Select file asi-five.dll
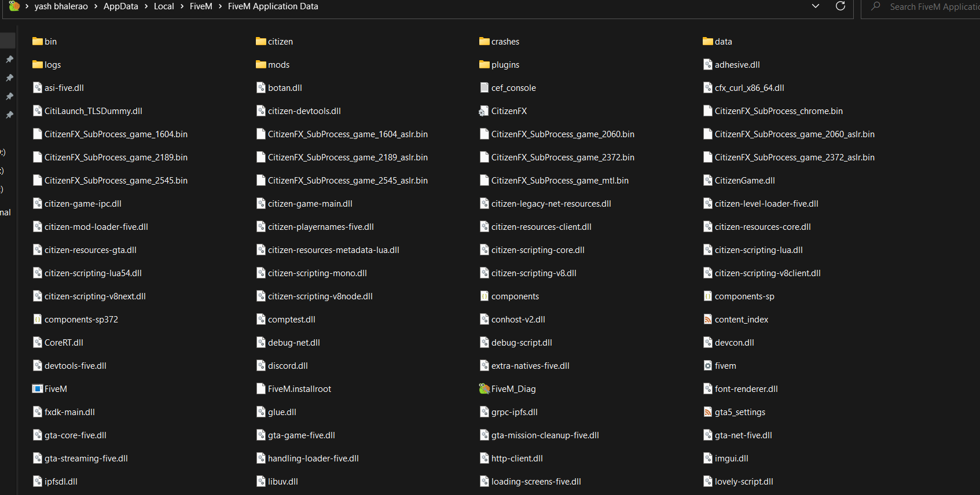This screenshot has height=495, width=980. [x=58, y=87]
